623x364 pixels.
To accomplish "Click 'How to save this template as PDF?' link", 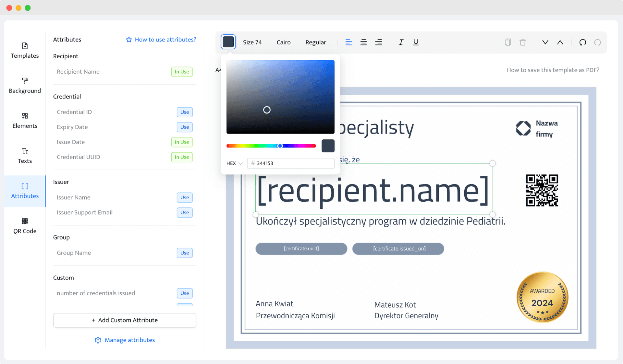I will coord(553,70).
